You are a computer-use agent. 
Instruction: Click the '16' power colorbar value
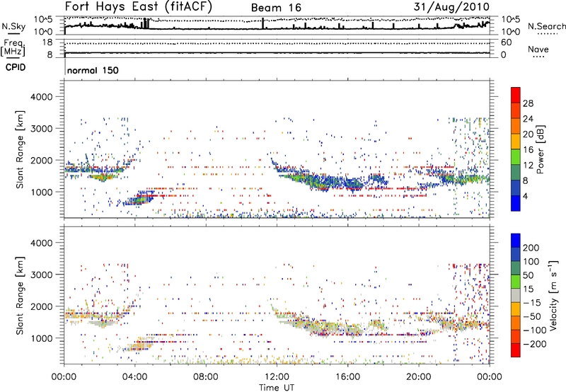click(528, 150)
